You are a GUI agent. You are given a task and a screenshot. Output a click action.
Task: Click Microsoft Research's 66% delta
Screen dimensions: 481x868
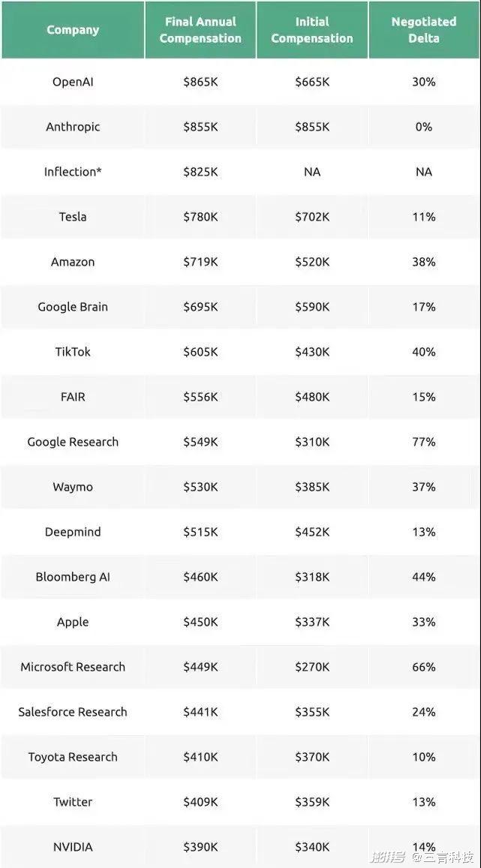(x=424, y=667)
